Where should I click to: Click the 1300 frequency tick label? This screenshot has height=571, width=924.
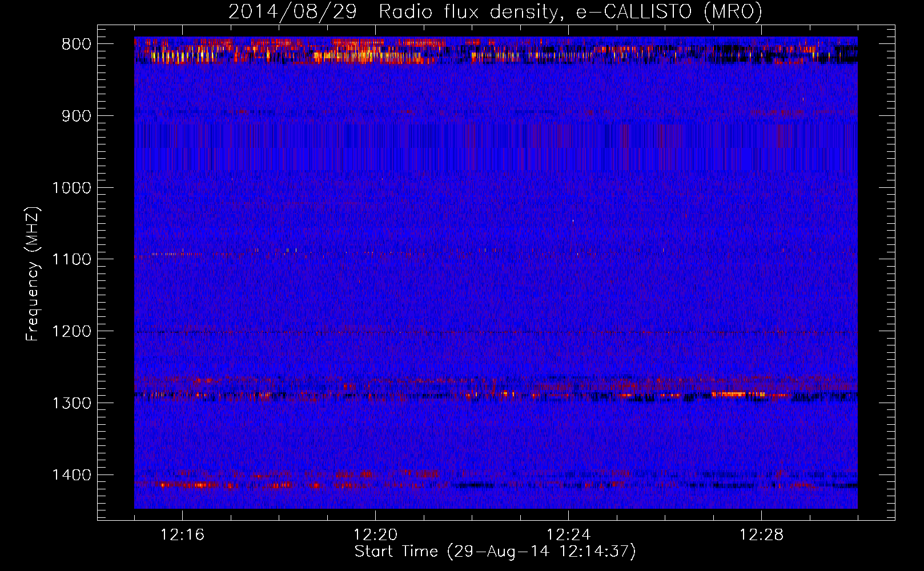pos(71,403)
